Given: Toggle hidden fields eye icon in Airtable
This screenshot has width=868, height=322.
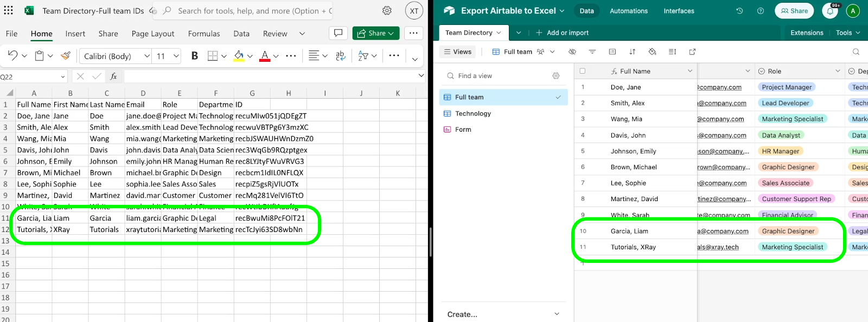Looking at the screenshot, I should (572, 51).
